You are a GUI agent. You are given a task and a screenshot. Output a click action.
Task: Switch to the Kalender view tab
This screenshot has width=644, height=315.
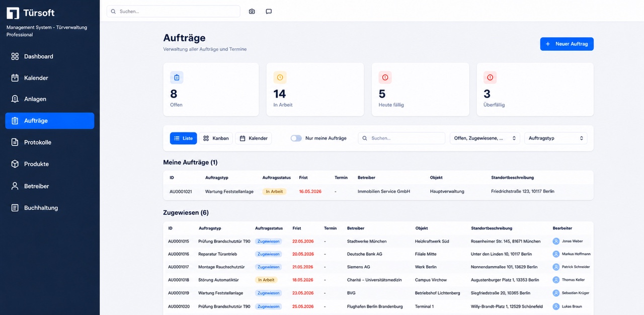[x=253, y=138]
